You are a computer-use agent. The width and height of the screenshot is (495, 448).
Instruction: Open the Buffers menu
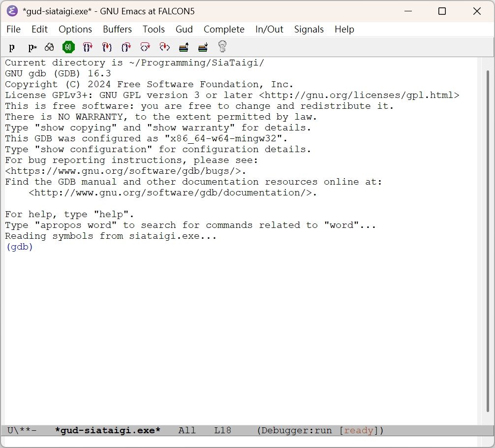117,30
